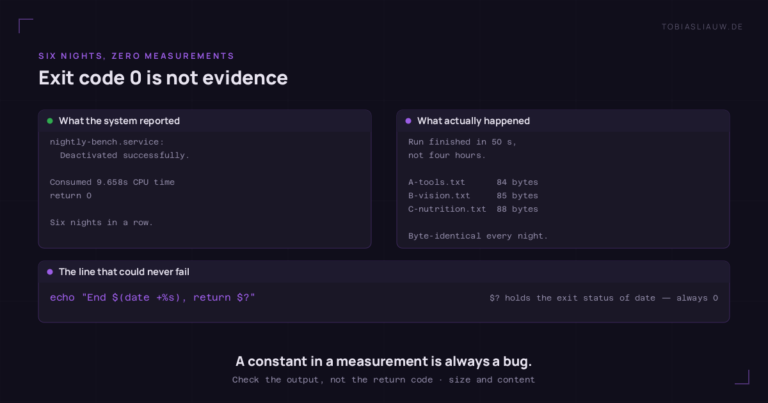Image resolution: width=768 pixels, height=403 pixels.
Task: Click the 'SIX NIGHTS, ZERO MEASUREMENTS' kicker text
Action: (x=136, y=56)
